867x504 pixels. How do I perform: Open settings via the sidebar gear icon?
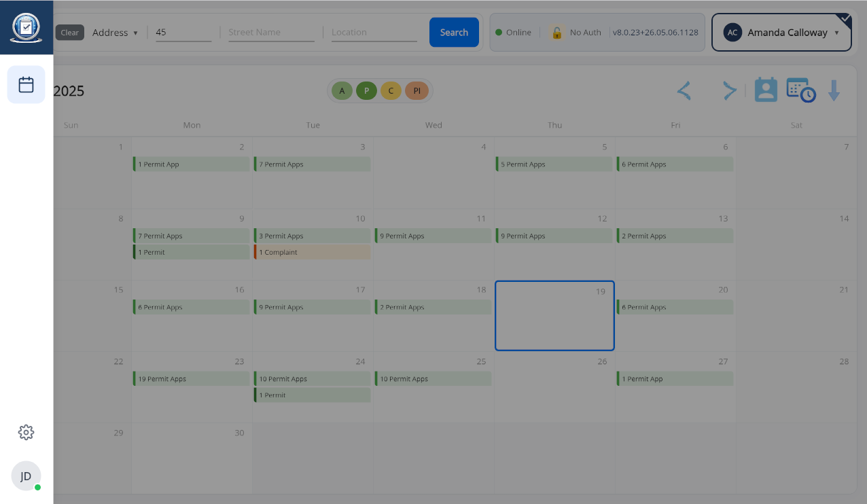(26, 432)
